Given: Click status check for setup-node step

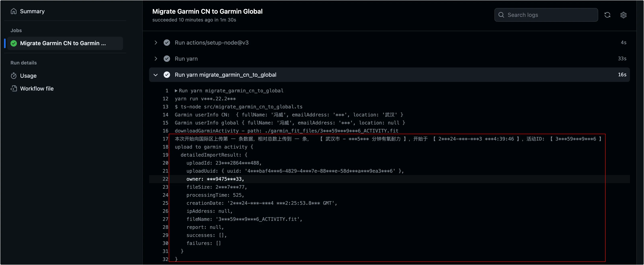Looking at the screenshot, I should pos(167,43).
